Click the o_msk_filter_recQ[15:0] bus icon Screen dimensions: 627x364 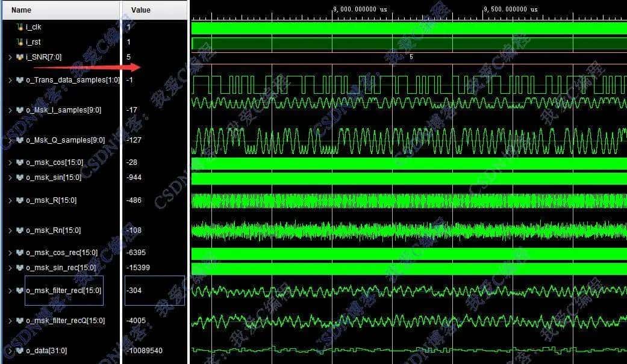point(20,320)
